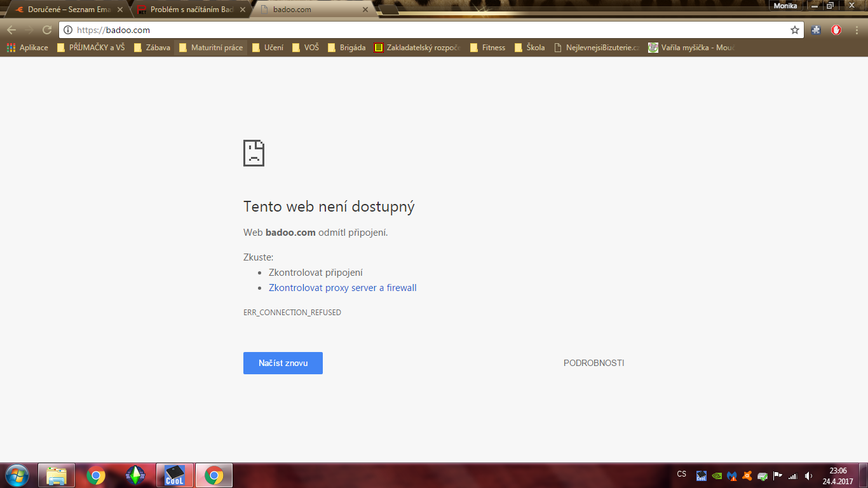Click the sad page error icon
Image resolution: width=868 pixels, height=488 pixels.
(254, 153)
